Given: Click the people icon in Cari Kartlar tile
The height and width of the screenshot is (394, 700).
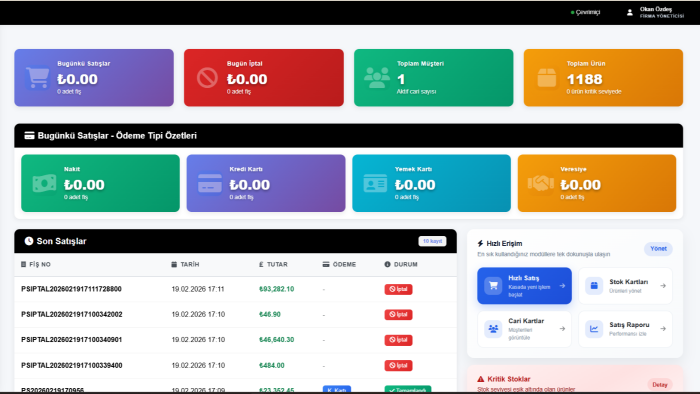Looking at the screenshot, I should coord(493,329).
